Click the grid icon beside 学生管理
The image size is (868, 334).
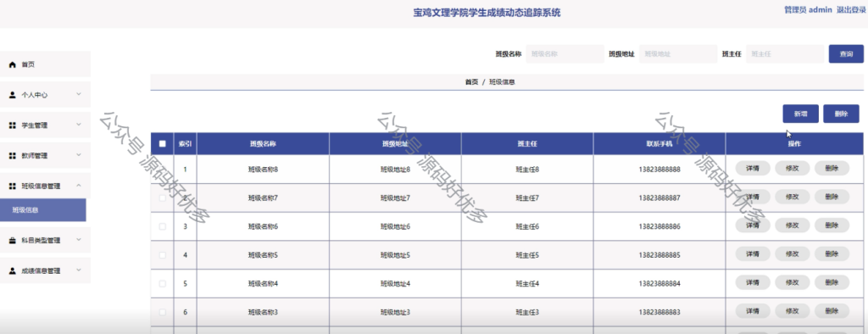coord(13,125)
